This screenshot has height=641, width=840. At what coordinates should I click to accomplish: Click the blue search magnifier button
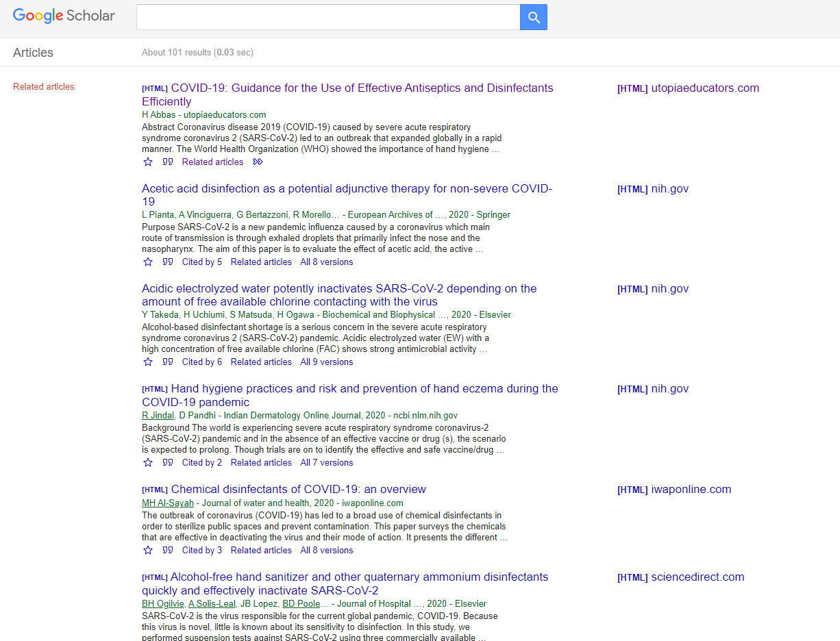pyautogui.click(x=533, y=18)
